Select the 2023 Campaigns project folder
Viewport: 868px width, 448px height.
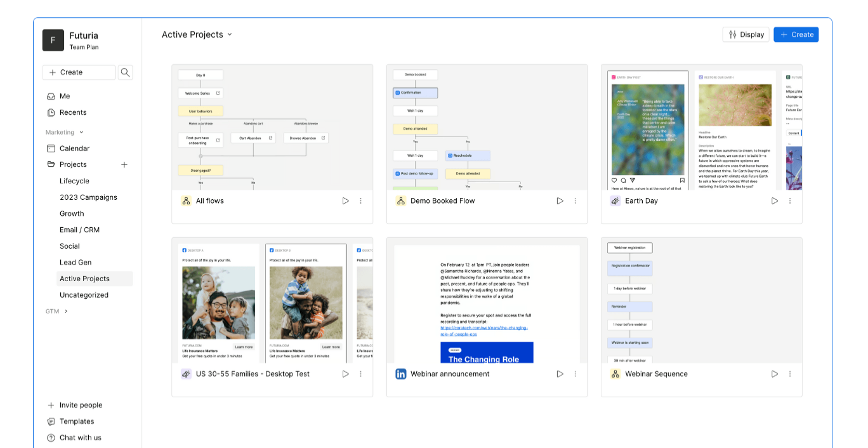pyautogui.click(x=88, y=197)
